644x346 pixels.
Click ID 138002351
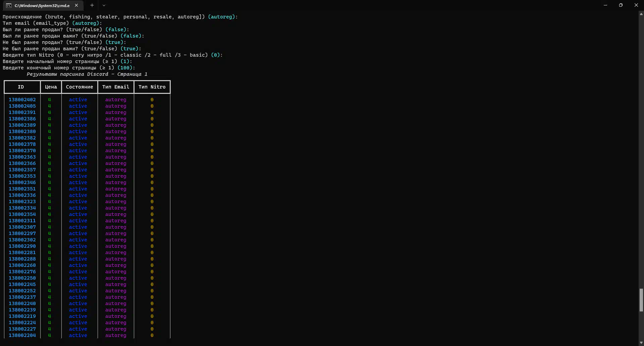tap(22, 189)
